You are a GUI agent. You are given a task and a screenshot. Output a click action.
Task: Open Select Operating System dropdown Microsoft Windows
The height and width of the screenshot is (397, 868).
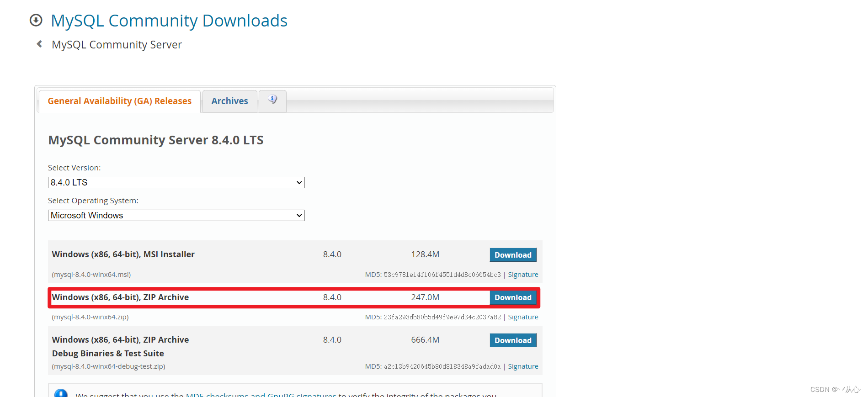click(176, 215)
